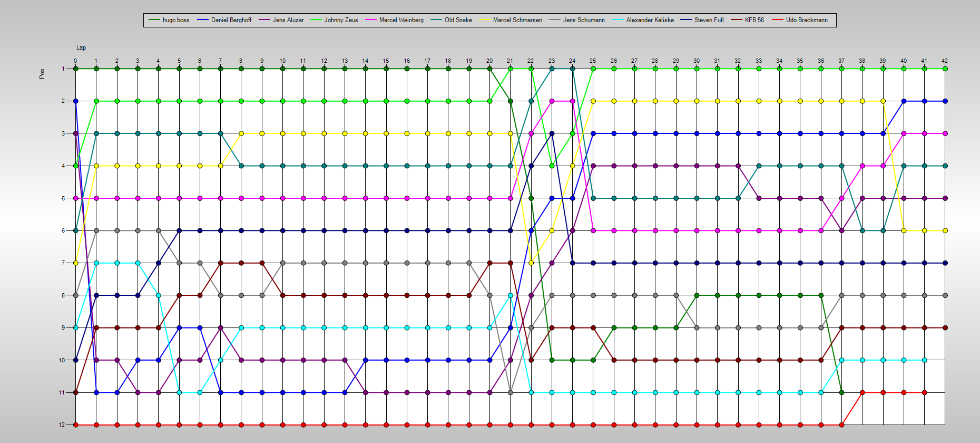Click Steven Full marker at lap 0, position 10
The height and width of the screenshot is (443, 980).
tap(75, 360)
